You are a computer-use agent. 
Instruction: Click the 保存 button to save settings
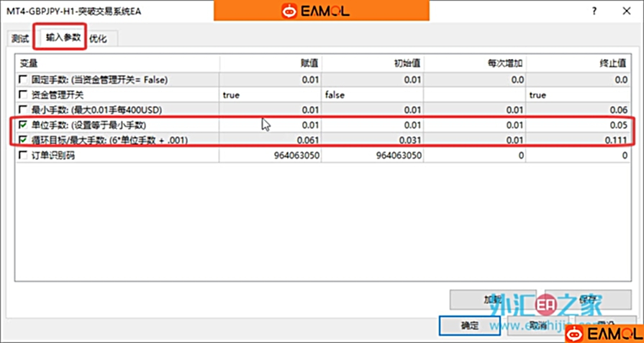(x=589, y=299)
